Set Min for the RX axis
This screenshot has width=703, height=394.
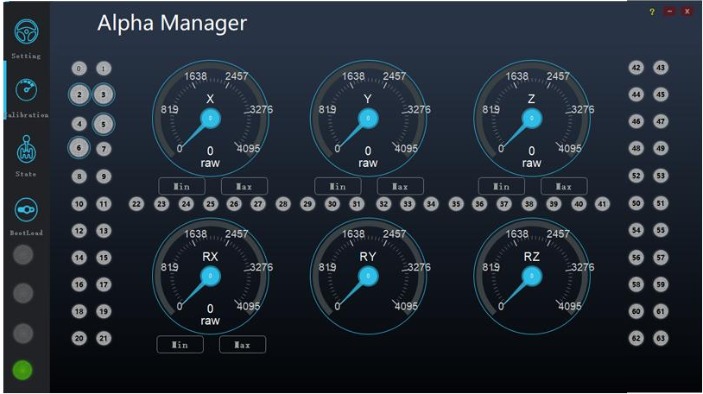(x=180, y=345)
